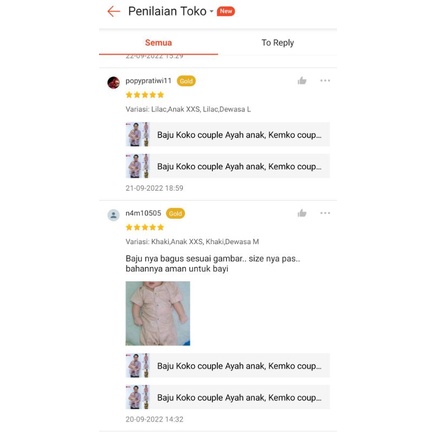Go back using the orange arrow
Viewport: 437px width, 437px height.
[x=113, y=11]
